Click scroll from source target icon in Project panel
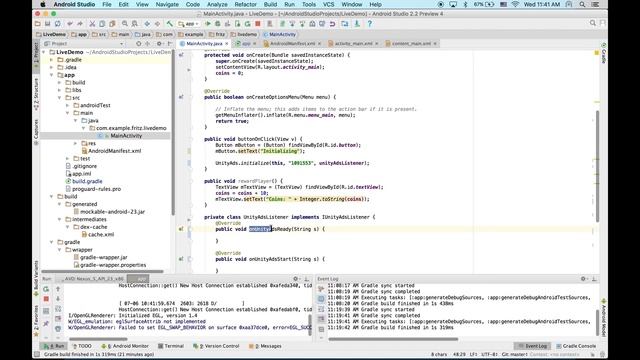Image resolution: width=640 pixels, height=360 pixels. coord(138,43)
